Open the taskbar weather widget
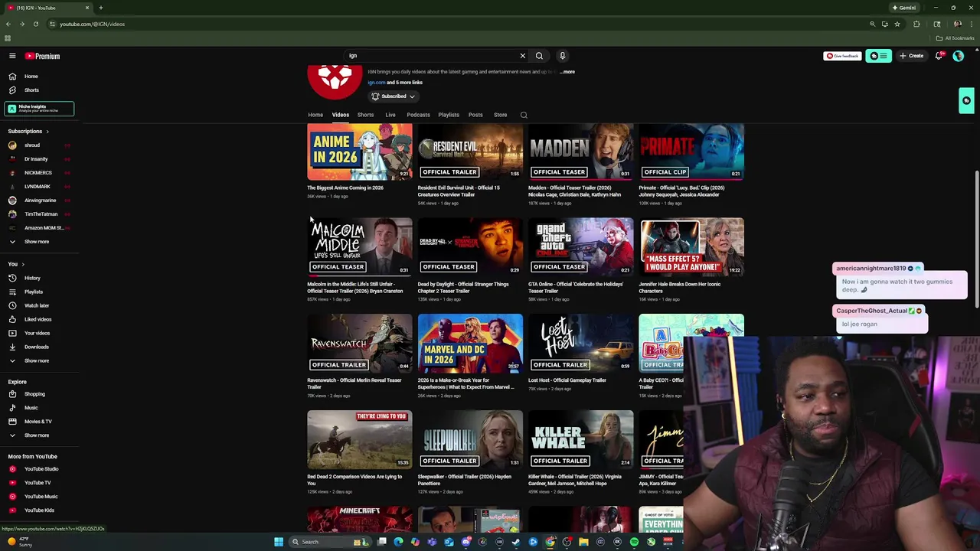The image size is (980, 551). (19, 542)
